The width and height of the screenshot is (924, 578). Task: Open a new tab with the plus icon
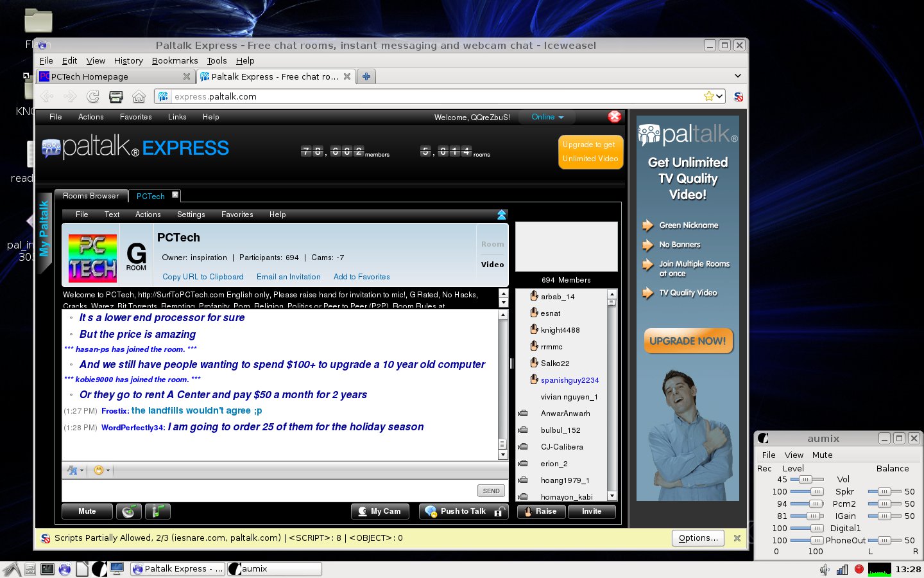(x=366, y=76)
